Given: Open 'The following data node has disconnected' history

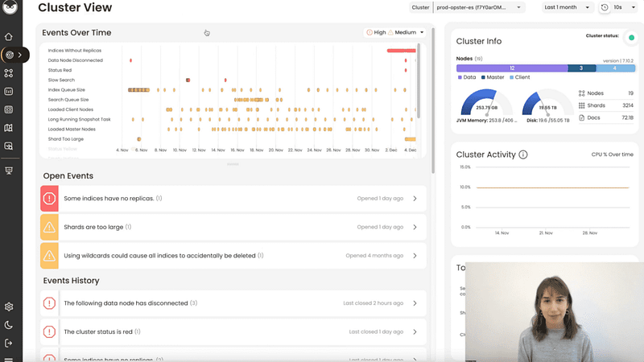Looking at the screenshot, I should [x=233, y=303].
